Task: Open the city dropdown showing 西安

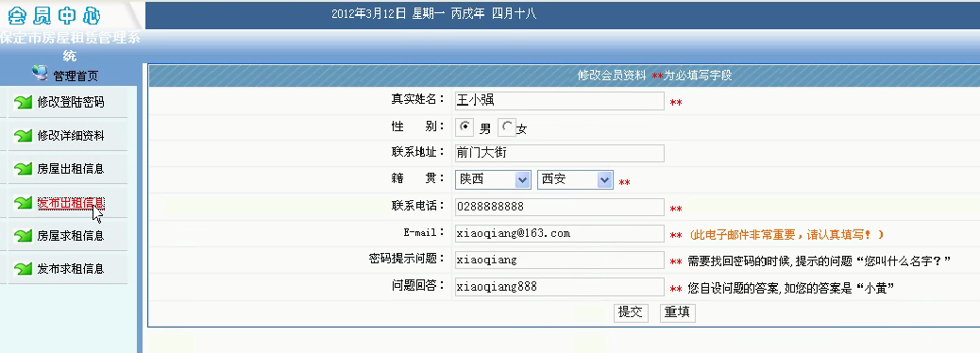Action: [x=575, y=179]
